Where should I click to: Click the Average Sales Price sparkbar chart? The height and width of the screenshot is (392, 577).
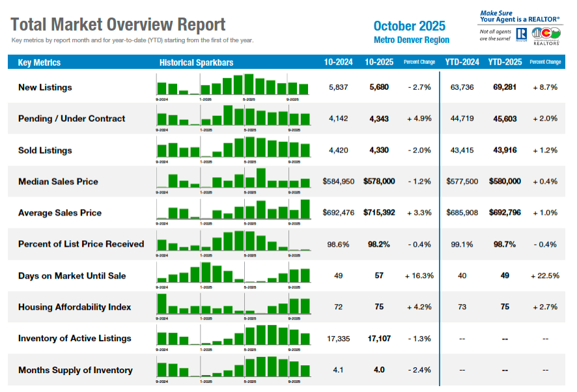(x=233, y=211)
